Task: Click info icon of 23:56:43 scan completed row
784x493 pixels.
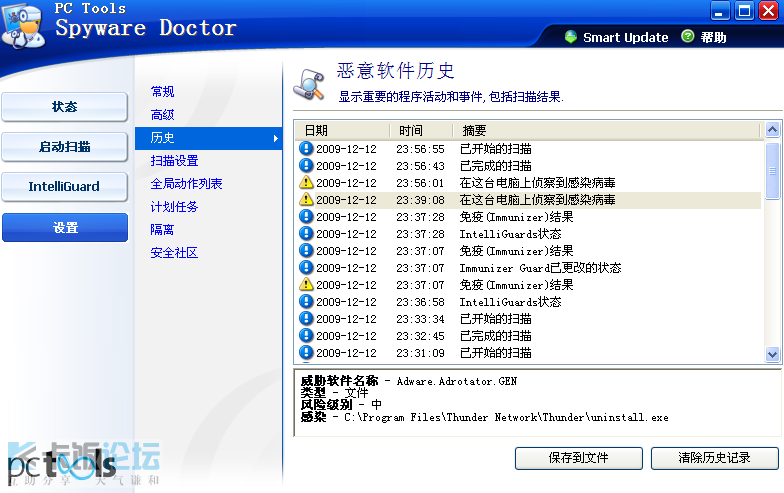Action: coord(306,165)
